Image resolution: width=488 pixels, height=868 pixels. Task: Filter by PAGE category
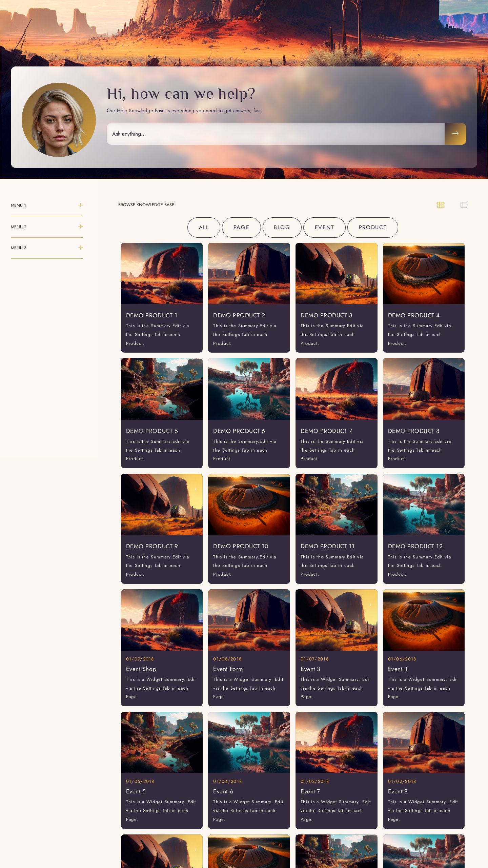coord(241,228)
